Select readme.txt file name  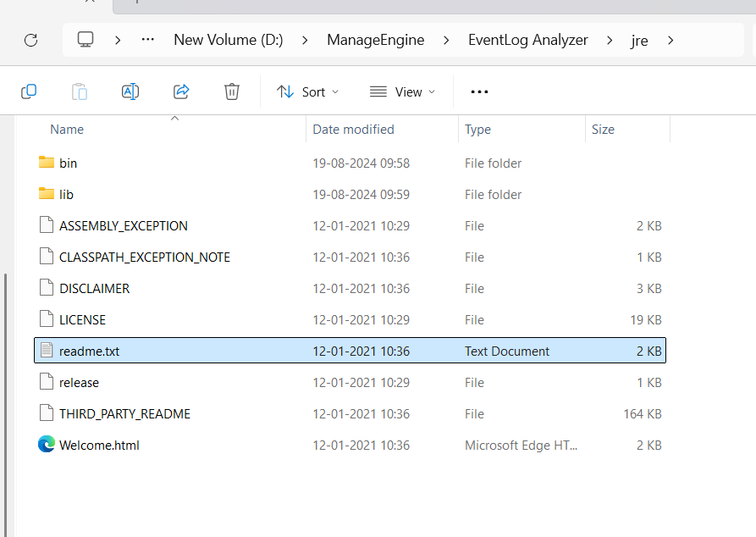89,352
